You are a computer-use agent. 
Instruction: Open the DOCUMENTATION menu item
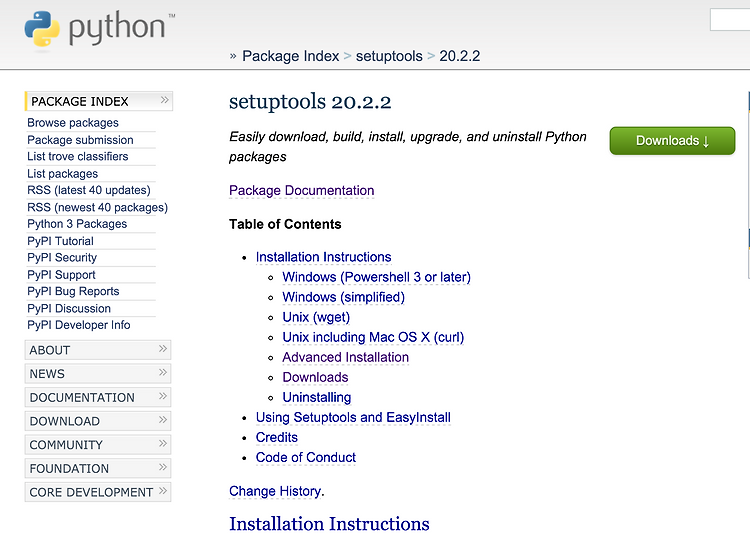click(x=98, y=398)
